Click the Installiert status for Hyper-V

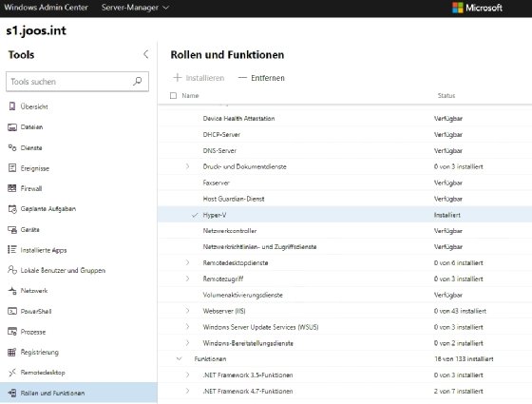click(447, 215)
